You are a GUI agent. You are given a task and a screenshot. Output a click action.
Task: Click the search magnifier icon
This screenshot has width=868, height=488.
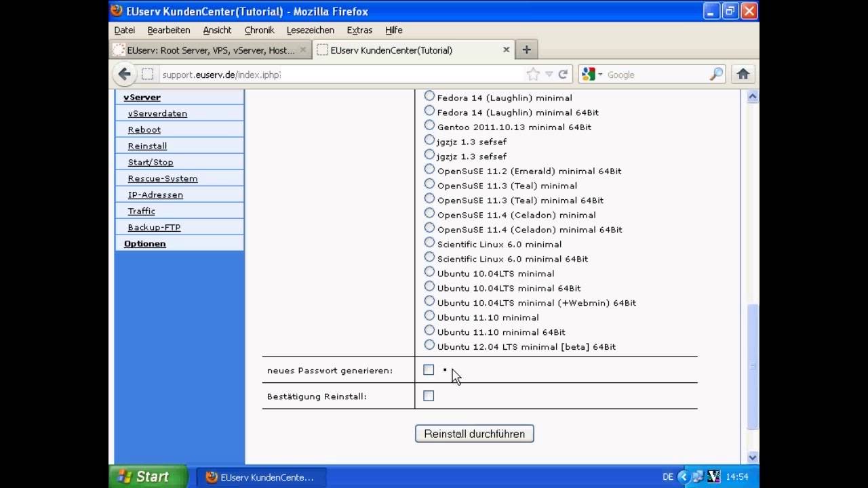[716, 75]
